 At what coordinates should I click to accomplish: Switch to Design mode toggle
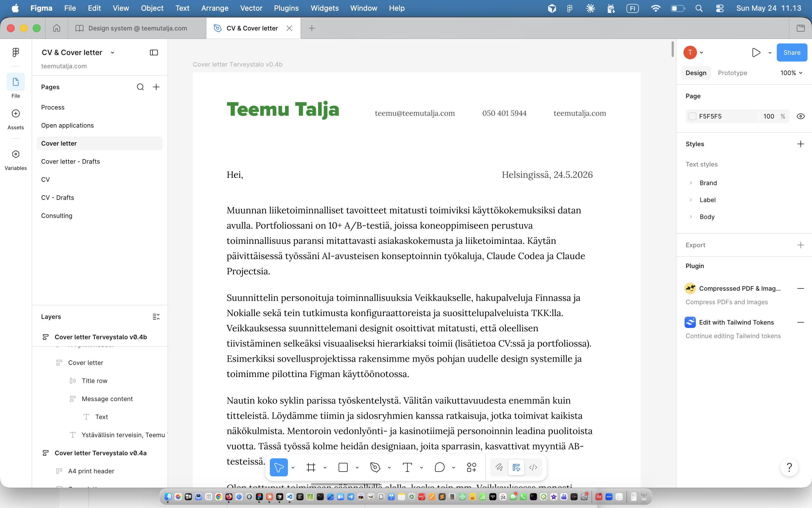(516, 467)
